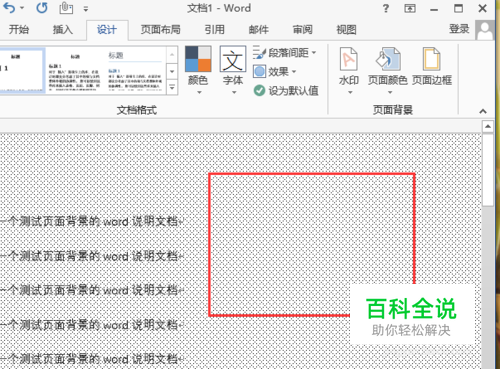Screen dimensions: 500x369
Task: Open the 水印 watermark menu
Action: pos(349,70)
